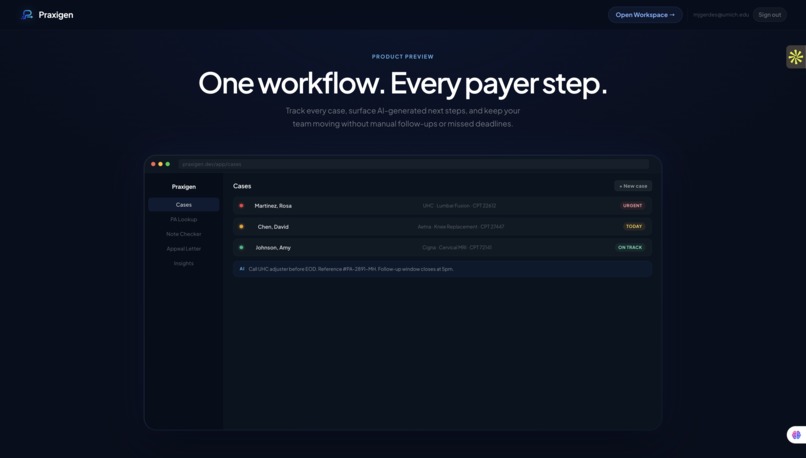Click the user email in the header

721,15
